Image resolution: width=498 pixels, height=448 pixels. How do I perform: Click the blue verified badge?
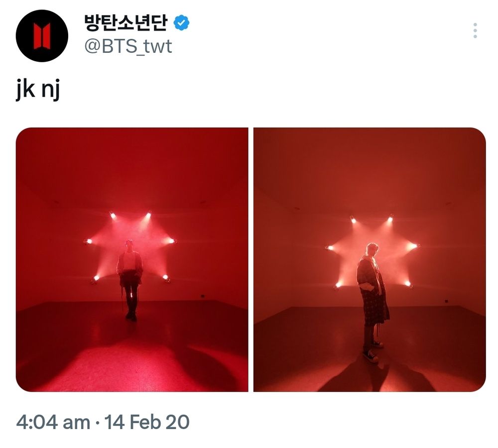pos(182,23)
